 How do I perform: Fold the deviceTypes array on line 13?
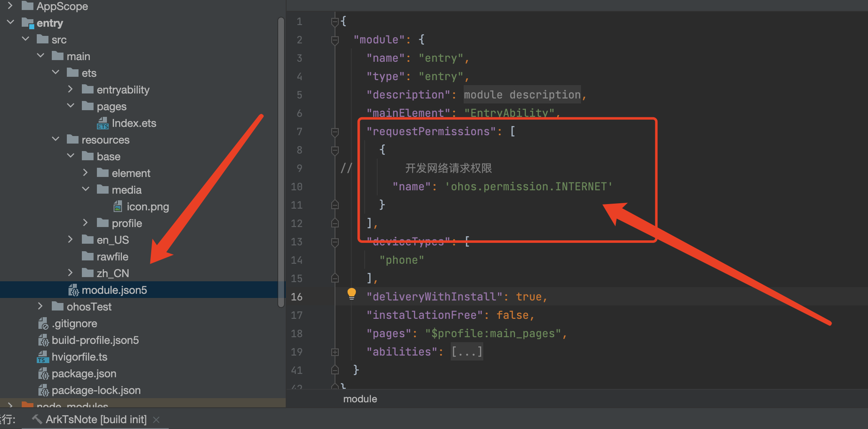(335, 242)
